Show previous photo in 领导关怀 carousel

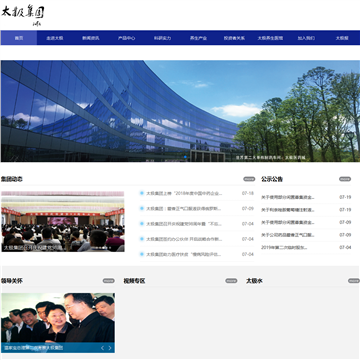[102, 348]
